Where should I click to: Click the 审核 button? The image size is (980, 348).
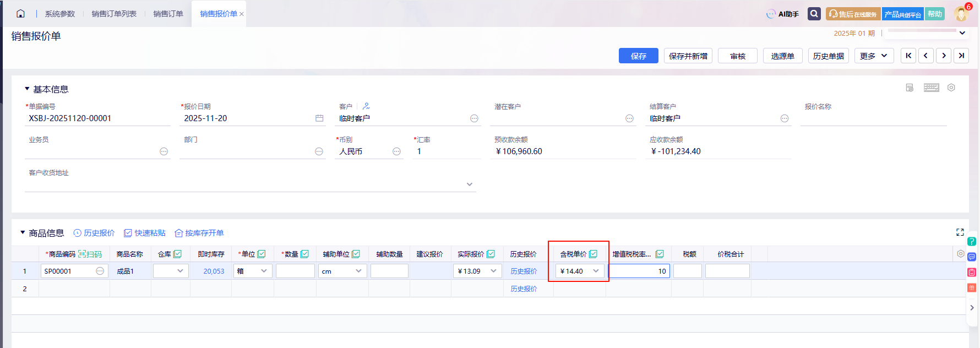click(x=738, y=56)
